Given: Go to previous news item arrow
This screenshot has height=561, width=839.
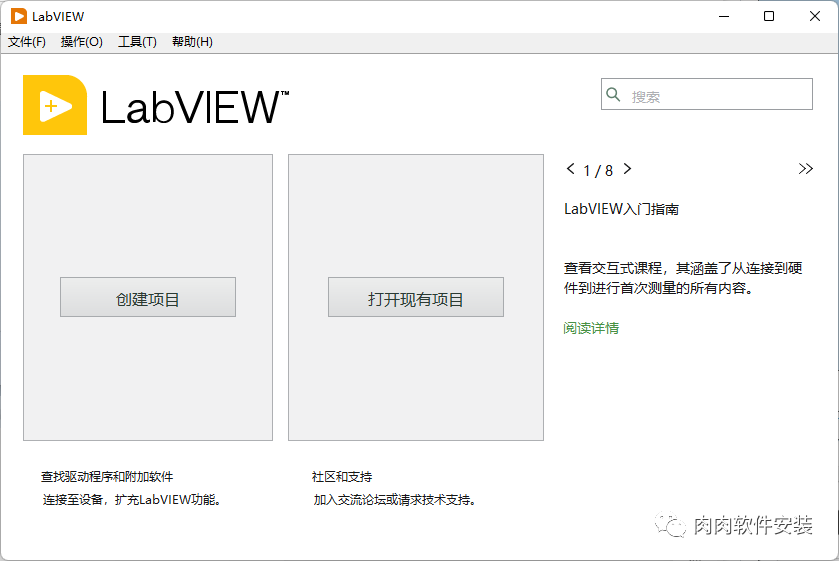Looking at the screenshot, I should pyautogui.click(x=570, y=169).
